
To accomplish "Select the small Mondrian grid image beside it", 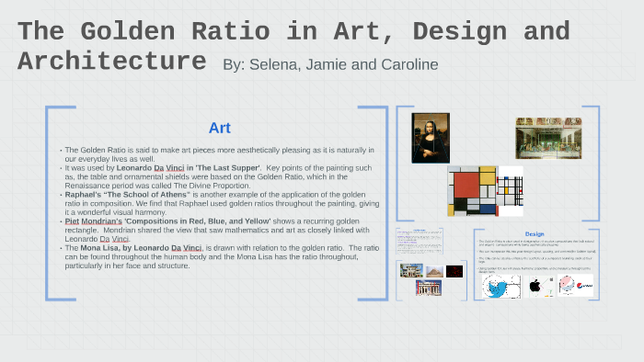I will pos(510,191).
